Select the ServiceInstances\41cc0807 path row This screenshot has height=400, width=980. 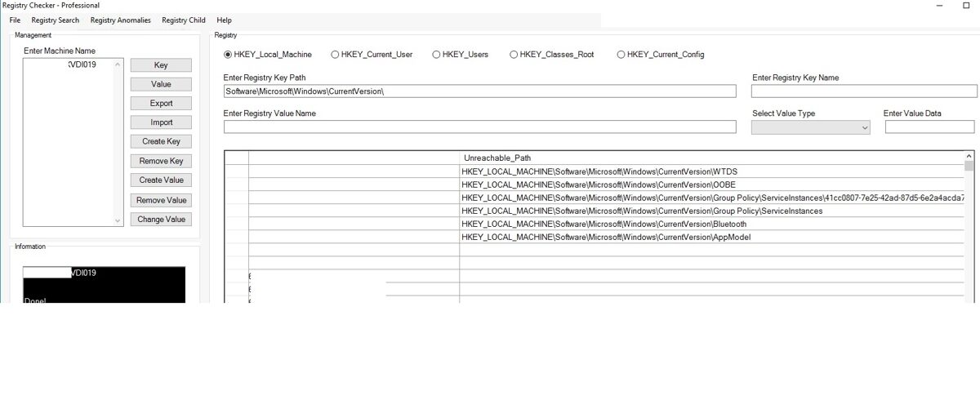click(x=711, y=198)
